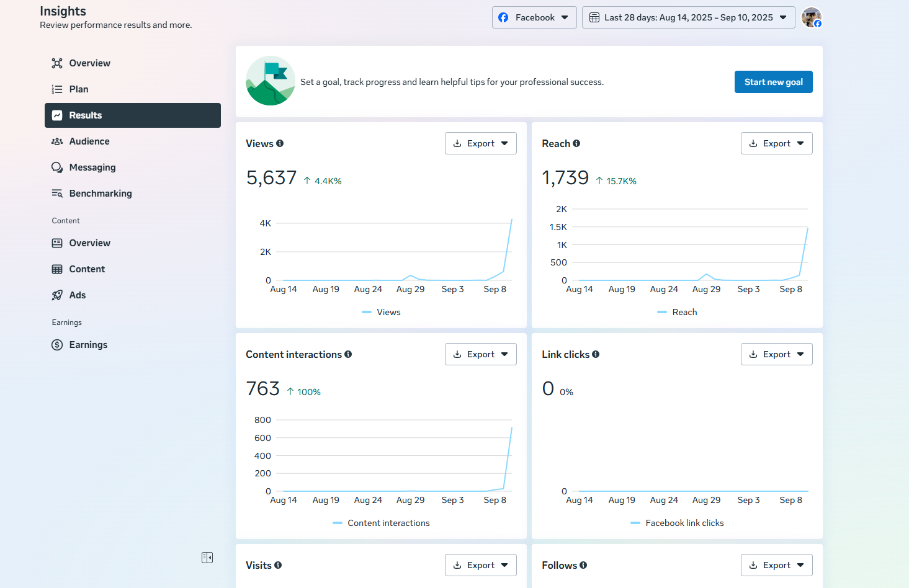Click the Start new goal button
The width and height of the screenshot is (909, 588).
click(773, 82)
